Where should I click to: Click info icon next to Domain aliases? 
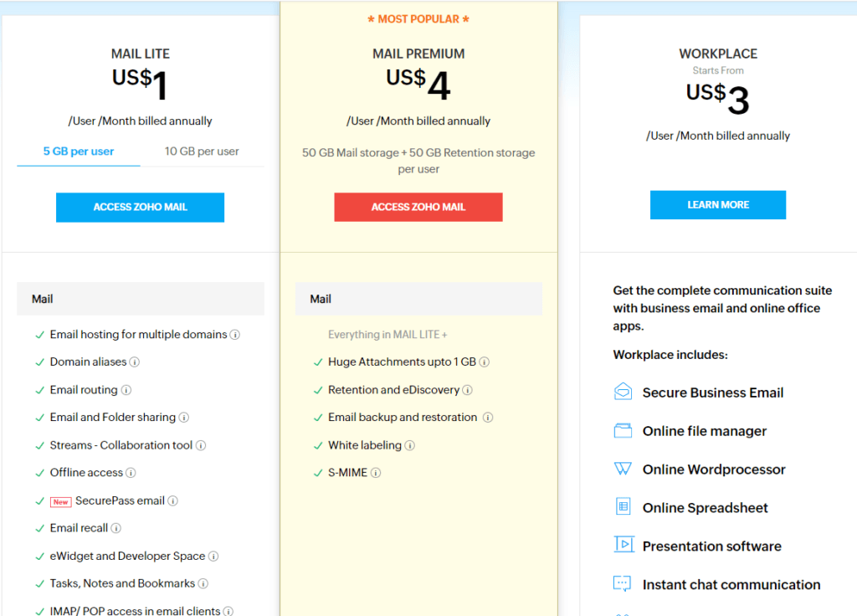click(135, 362)
